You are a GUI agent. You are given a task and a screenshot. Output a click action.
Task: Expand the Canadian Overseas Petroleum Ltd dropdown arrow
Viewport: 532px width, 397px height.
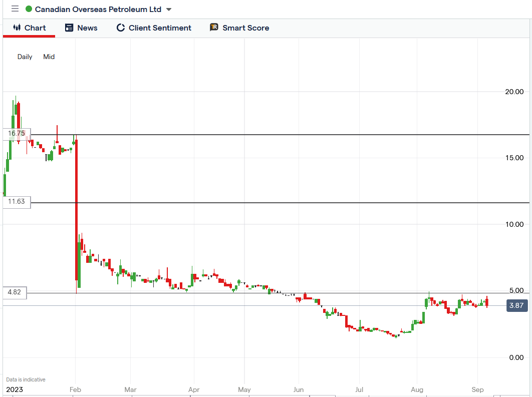(x=169, y=10)
